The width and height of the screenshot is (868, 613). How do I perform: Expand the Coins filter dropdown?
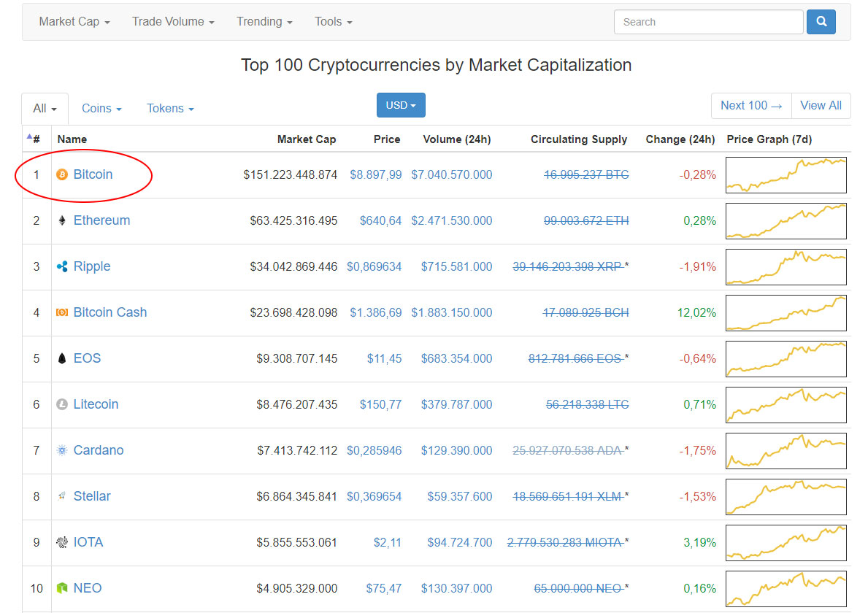click(101, 109)
